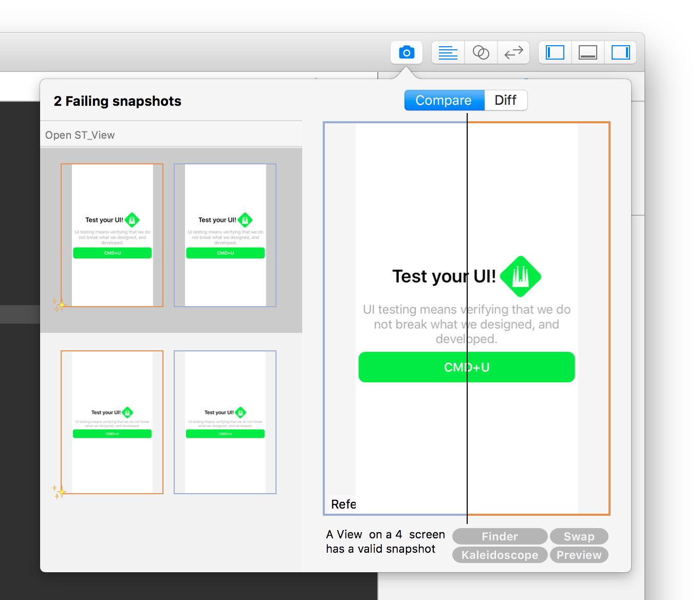Switch to the Diff tab
The image size is (700, 600).
pos(505,100)
